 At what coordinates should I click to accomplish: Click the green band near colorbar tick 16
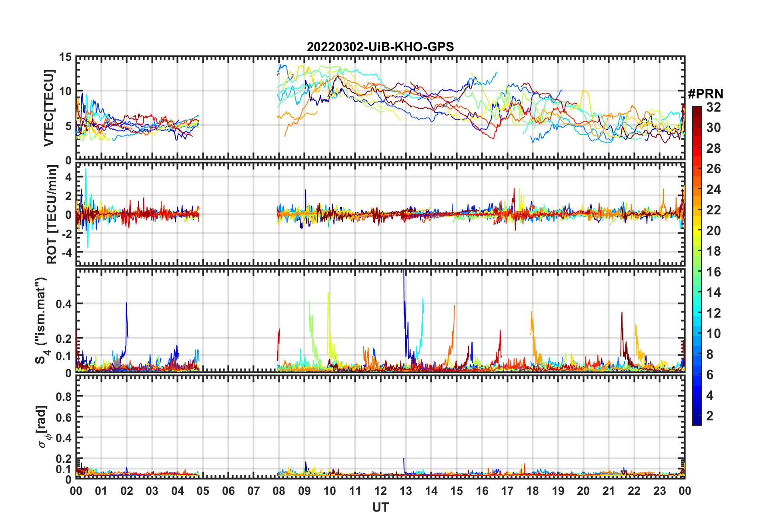tap(697, 272)
